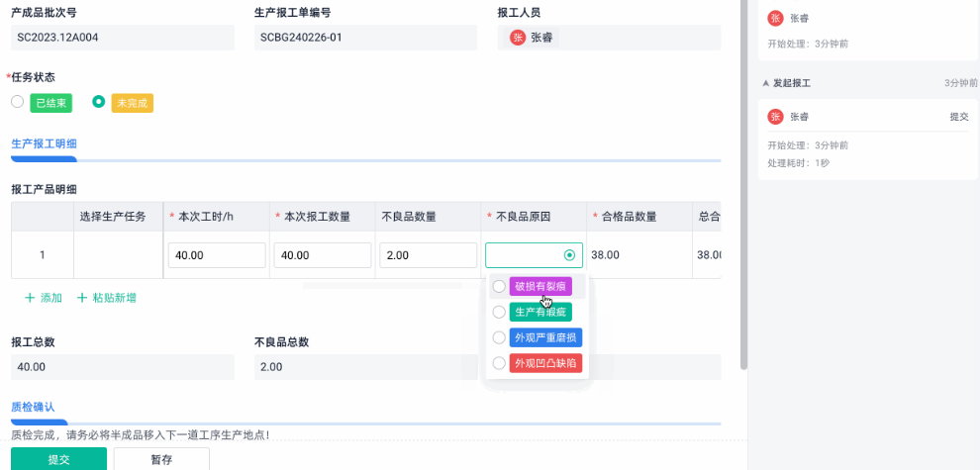This screenshot has height=470, width=980.
Task: Choose 破损有裂痕 radio option in dropdown
Action: pyautogui.click(x=499, y=286)
